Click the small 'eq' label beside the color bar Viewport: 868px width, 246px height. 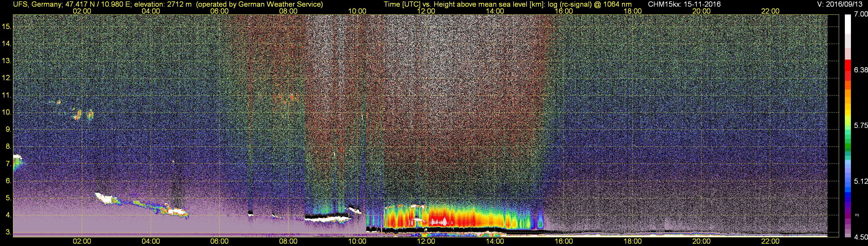pyautogui.click(x=857, y=215)
